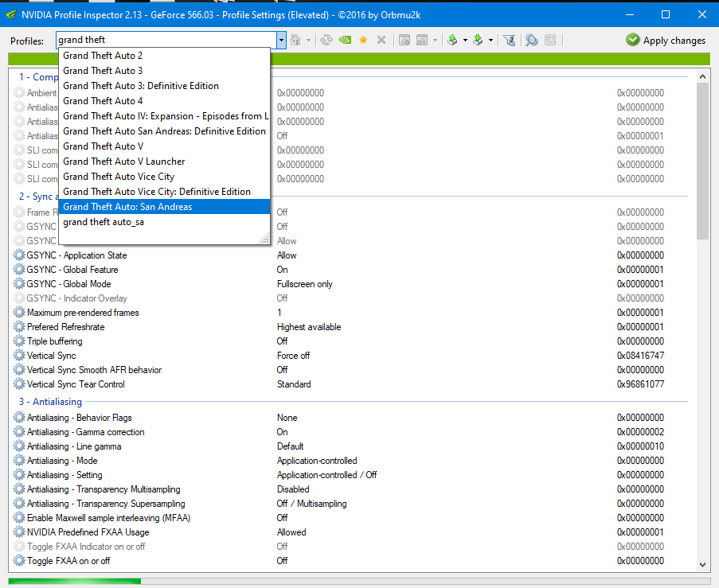Image resolution: width=719 pixels, height=588 pixels.
Task: Choose Grand Theft Auto Vice City entry
Action: tap(119, 177)
